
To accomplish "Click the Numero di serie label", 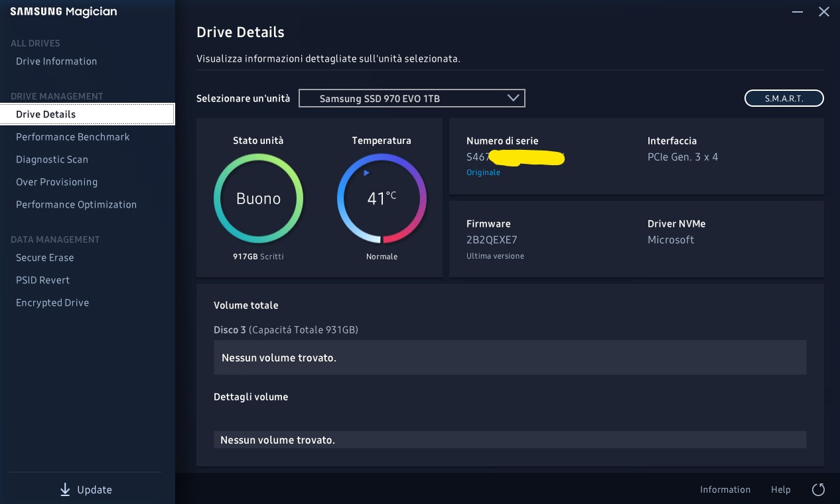I will (x=502, y=141).
